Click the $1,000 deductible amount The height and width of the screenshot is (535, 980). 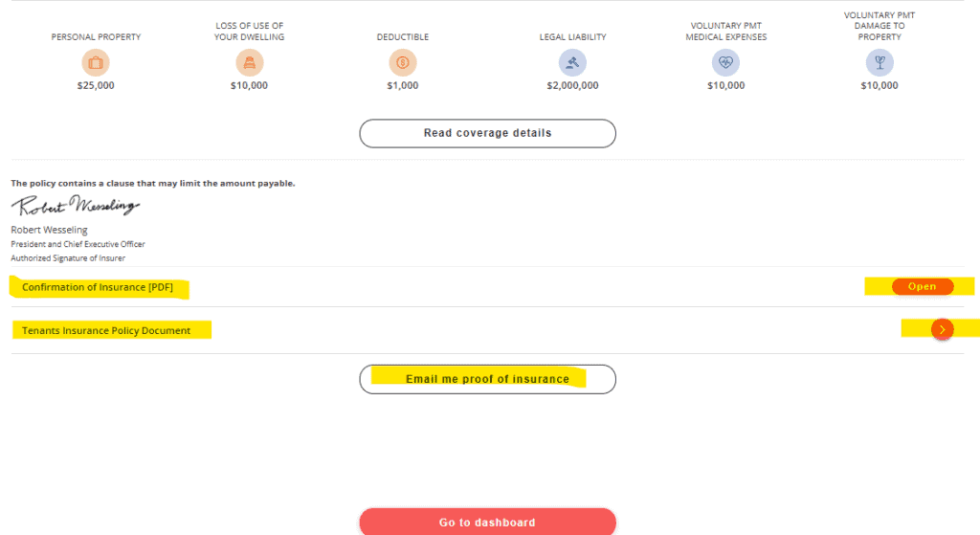403,85
